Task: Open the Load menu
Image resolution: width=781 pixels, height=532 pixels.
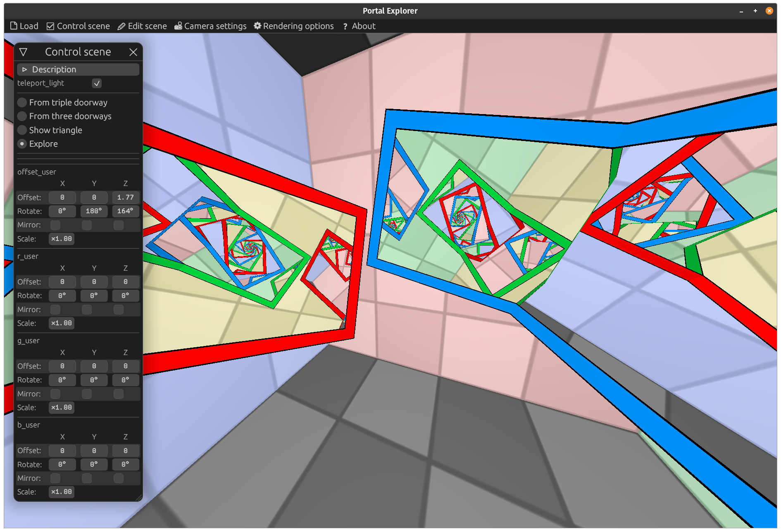Action: [24, 26]
